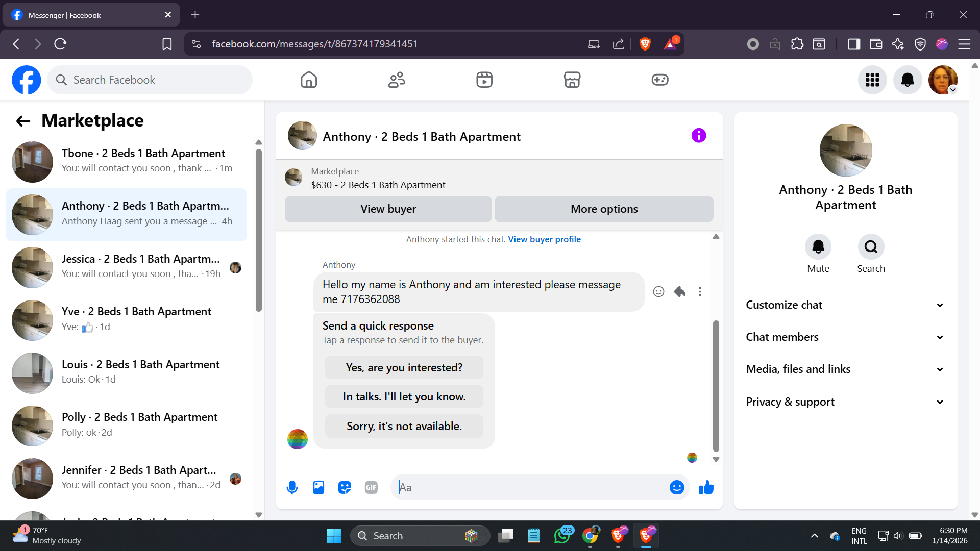This screenshot has width=980, height=551.
Task: Expand the Customize chat section
Action: (845, 305)
